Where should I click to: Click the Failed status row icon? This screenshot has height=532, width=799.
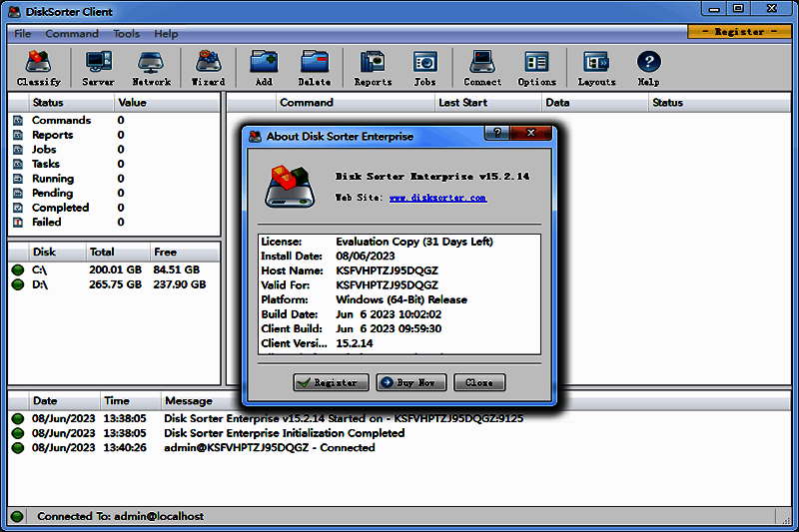click(18, 222)
